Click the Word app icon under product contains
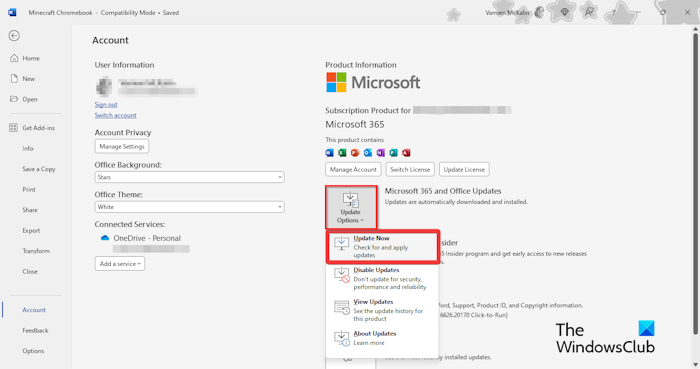The height and width of the screenshot is (369, 700). coord(329,153)
